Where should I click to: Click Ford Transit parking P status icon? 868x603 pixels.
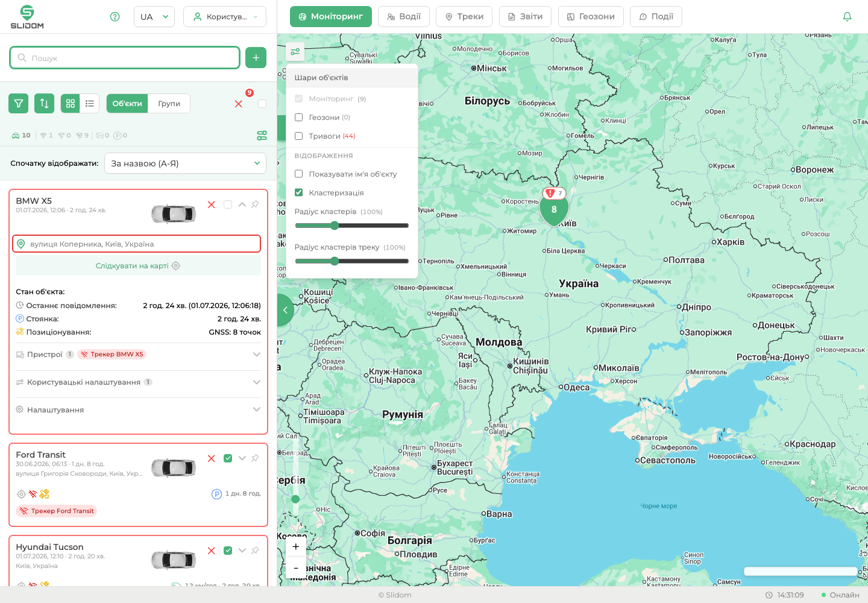(x=217, y=494)
